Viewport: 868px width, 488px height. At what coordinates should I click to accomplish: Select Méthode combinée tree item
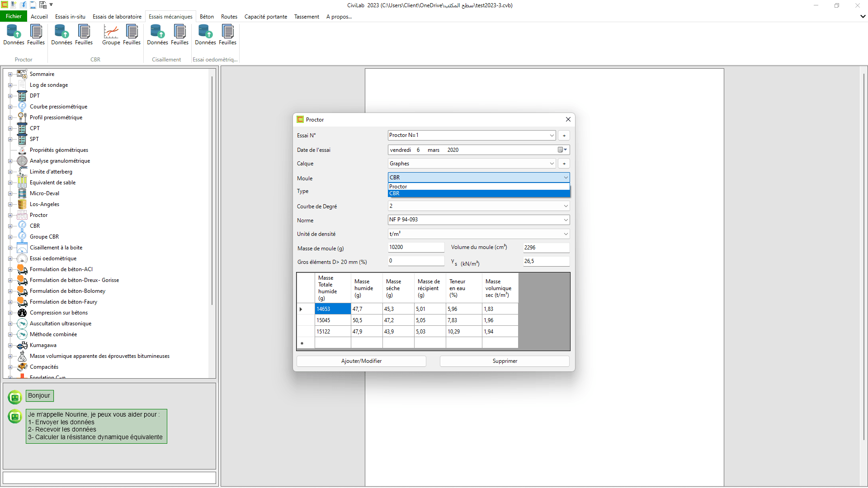click(53, 334)
